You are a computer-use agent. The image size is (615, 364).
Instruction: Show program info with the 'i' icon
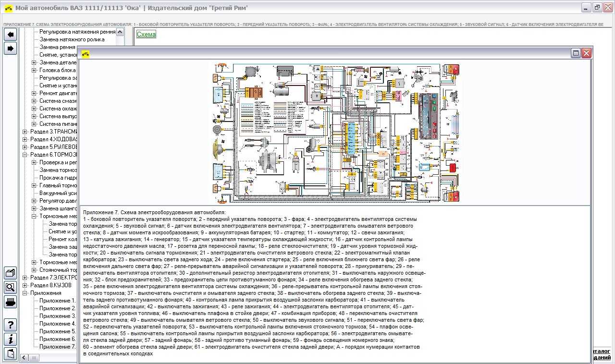click(x=10, y=339)
